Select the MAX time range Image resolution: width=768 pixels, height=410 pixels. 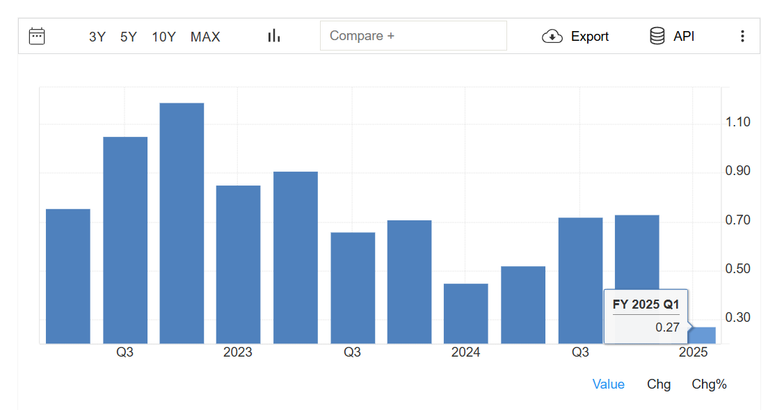click(205, 37)
